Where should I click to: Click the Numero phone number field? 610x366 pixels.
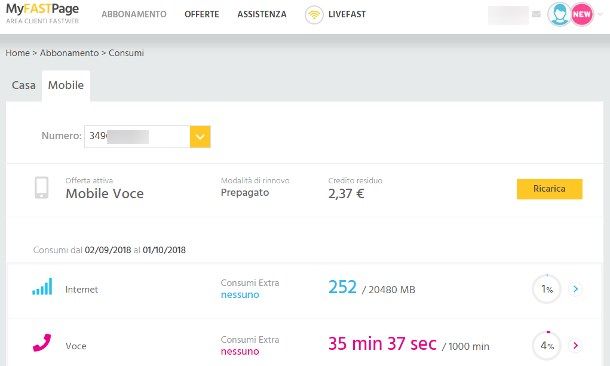coord(137,137)
